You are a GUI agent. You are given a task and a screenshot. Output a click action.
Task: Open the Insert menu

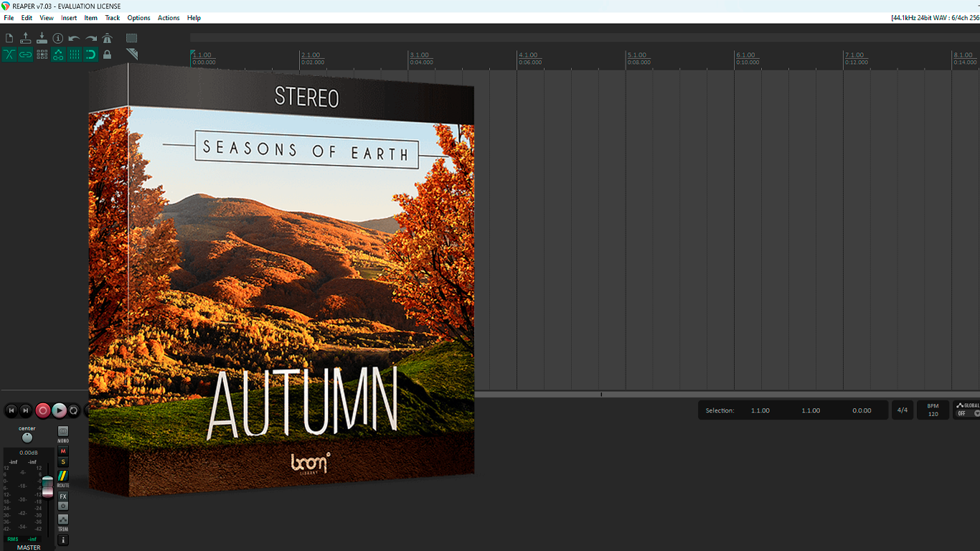click(x=69, y=18)
